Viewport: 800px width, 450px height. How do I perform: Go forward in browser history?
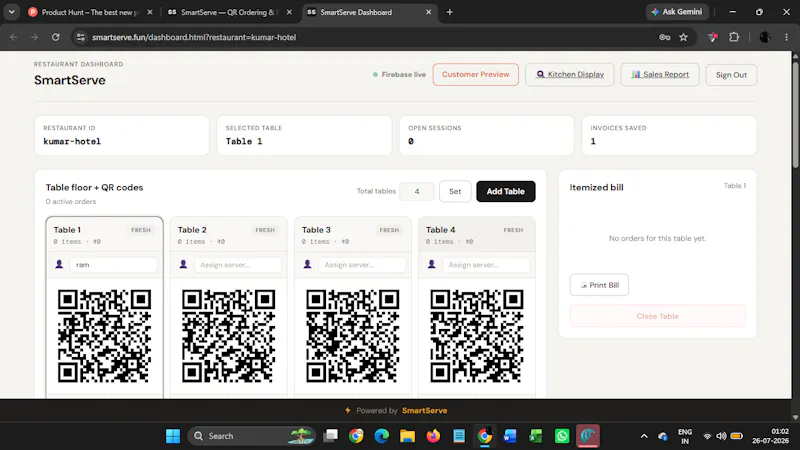[x=34, y=37]
